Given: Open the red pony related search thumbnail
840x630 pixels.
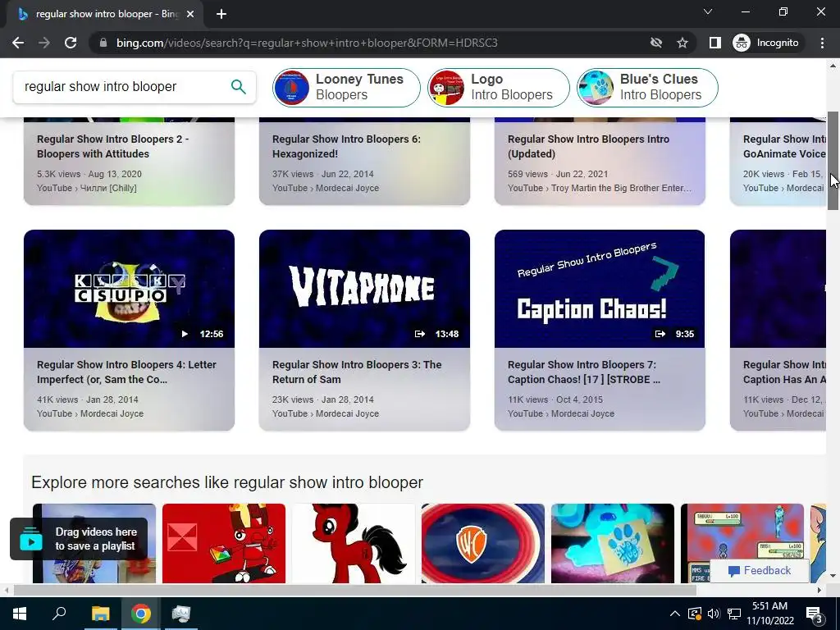Looking at the screenshot, I should 354,543.
